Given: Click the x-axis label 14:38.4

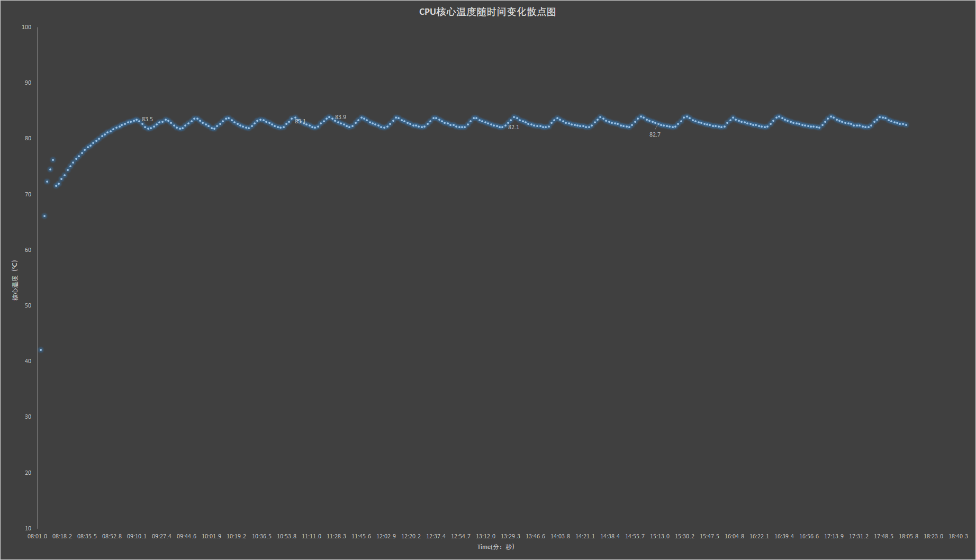Looking at the screenshot, I should coord(610,536).
